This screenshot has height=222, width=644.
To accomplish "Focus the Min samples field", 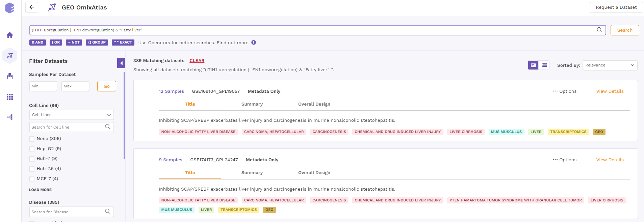I will click(x=43, y=86).
